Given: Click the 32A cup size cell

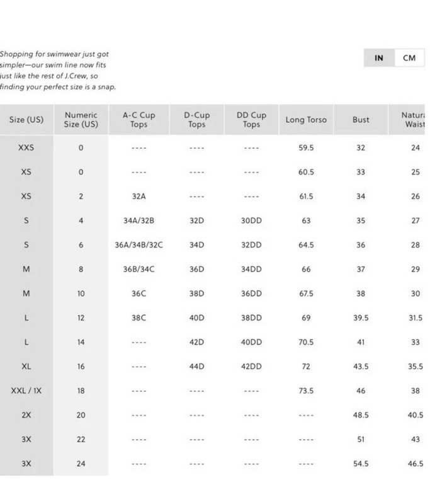Looking at the screenshot, I should click(x=139, y=197).
